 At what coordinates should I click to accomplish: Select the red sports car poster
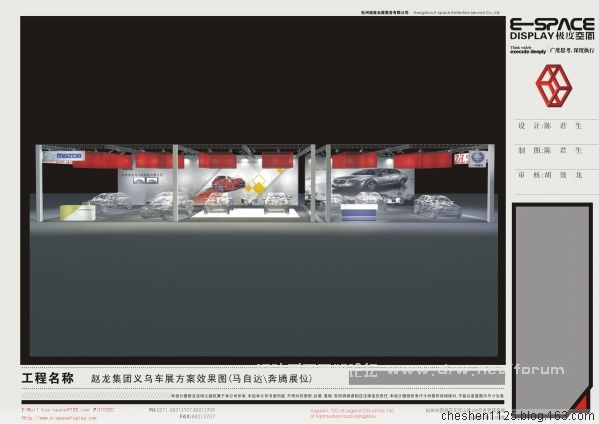point(228,183)
